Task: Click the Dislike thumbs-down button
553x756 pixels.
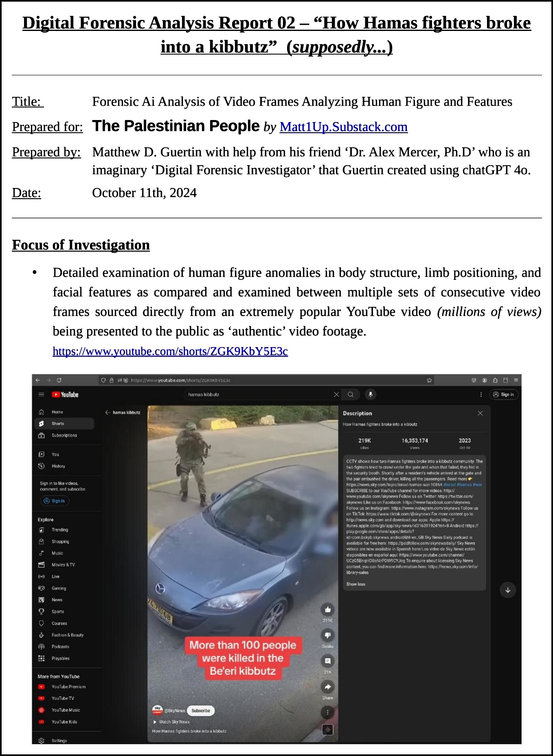Action: [328, 635]
